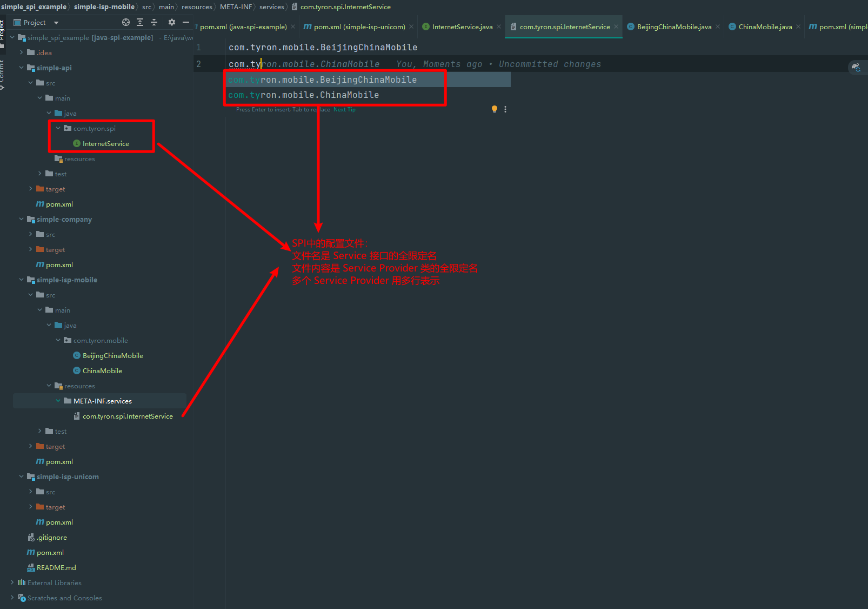Open pom.xml under simple-api

point(54,204)
